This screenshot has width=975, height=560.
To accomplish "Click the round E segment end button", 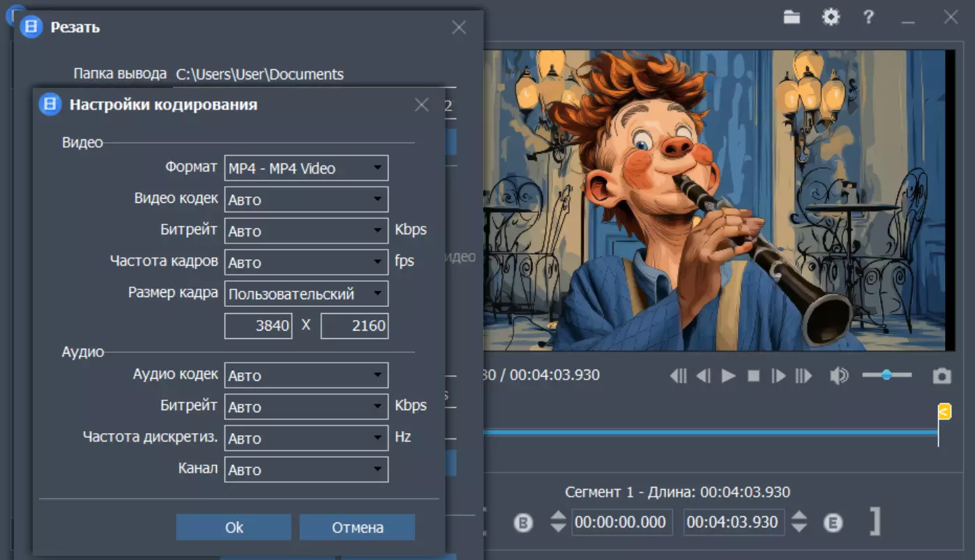I will pos(833,522).
